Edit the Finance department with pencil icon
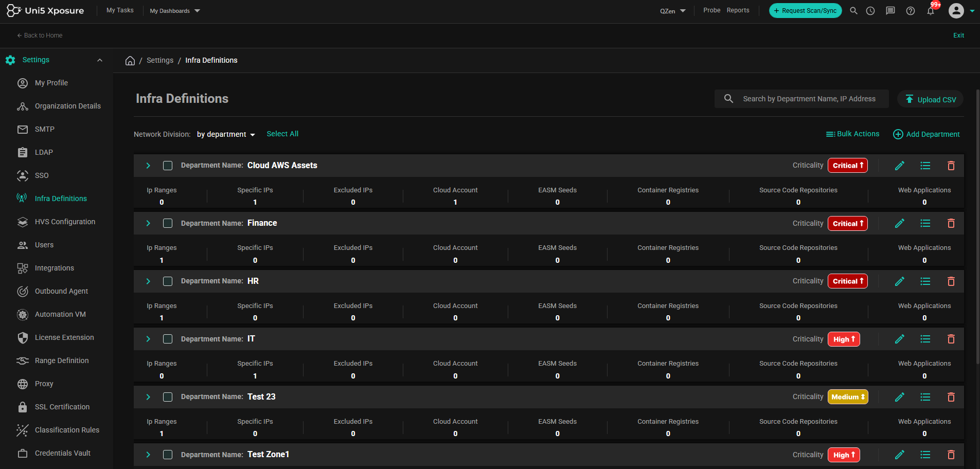This screenshot has width=980, height=469. [x=899, y=223]
